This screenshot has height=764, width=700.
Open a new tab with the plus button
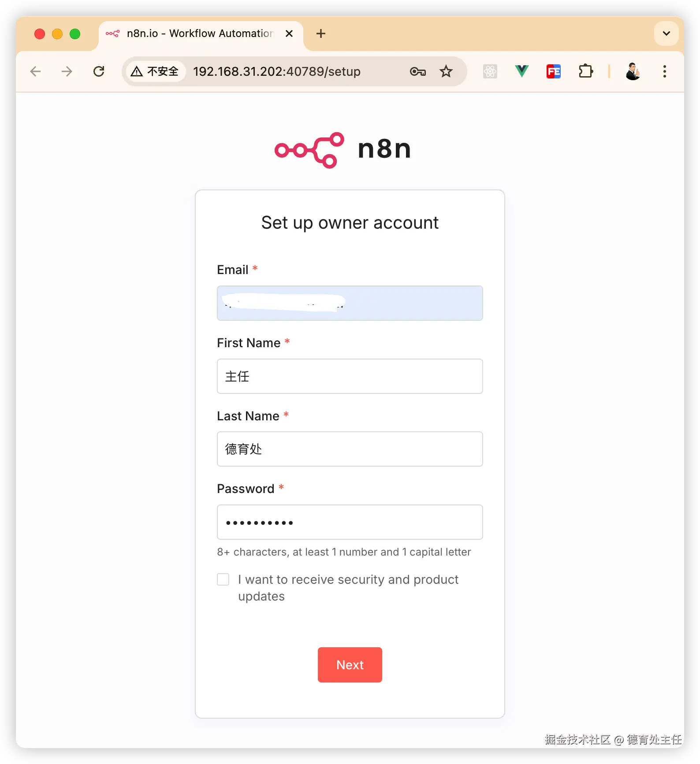click(x=321, y=33)
